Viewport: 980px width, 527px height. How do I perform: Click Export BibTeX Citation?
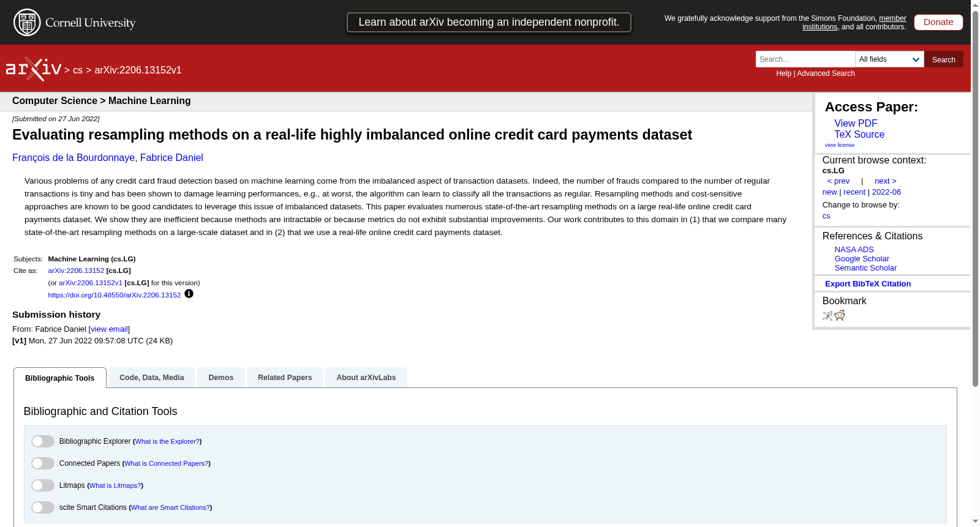coord(868,283)
